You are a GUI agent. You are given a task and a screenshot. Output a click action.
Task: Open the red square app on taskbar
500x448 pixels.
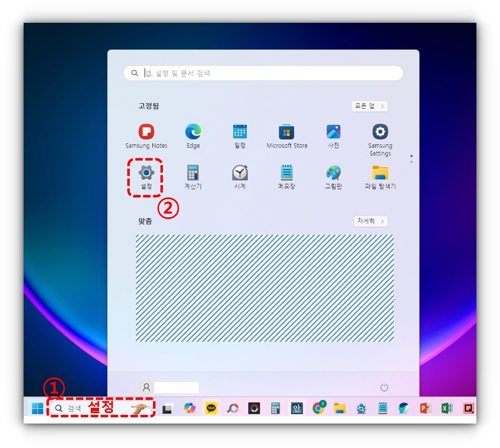pos(468,409)
